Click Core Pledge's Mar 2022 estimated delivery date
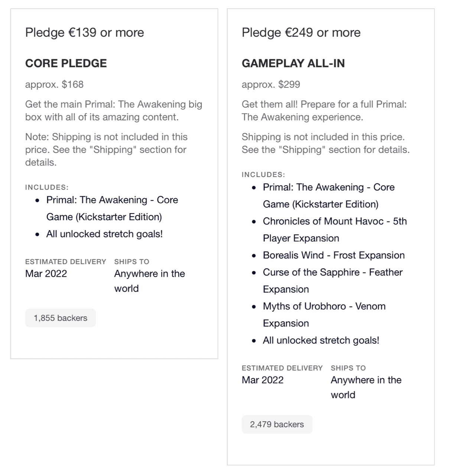451x476 pixels. (x=46, y=274)
